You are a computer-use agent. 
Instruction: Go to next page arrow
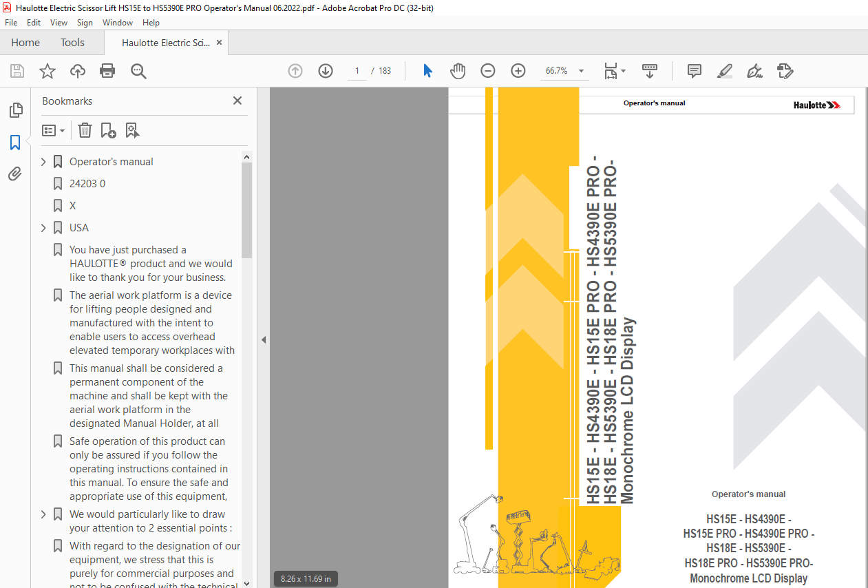[326, 71]
